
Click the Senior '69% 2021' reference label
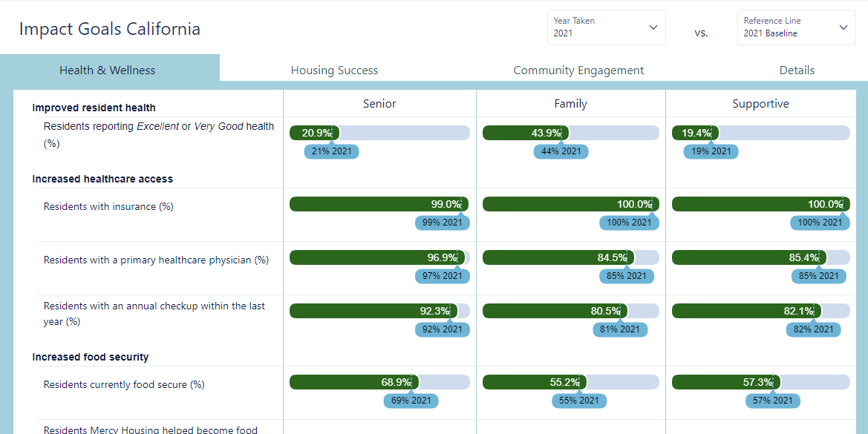coord(411,401)
